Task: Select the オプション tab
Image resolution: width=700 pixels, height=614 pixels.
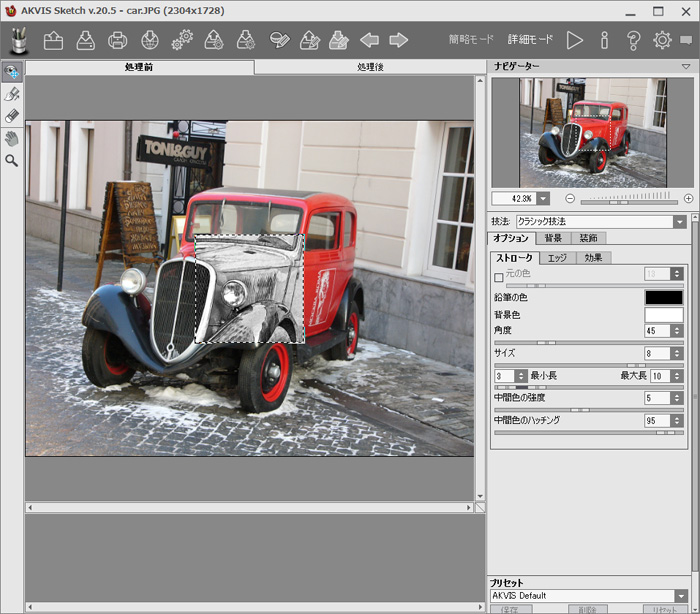Action: (x=511, y=238)
